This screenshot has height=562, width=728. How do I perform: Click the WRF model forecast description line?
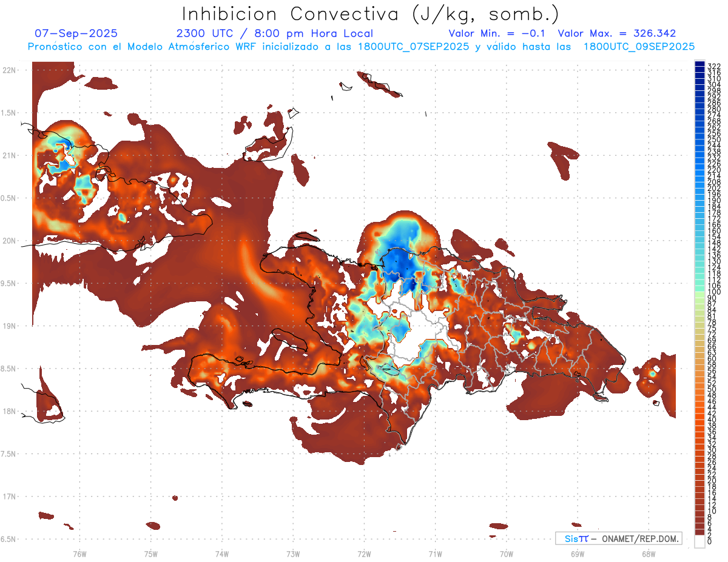[x=361, y=46]
